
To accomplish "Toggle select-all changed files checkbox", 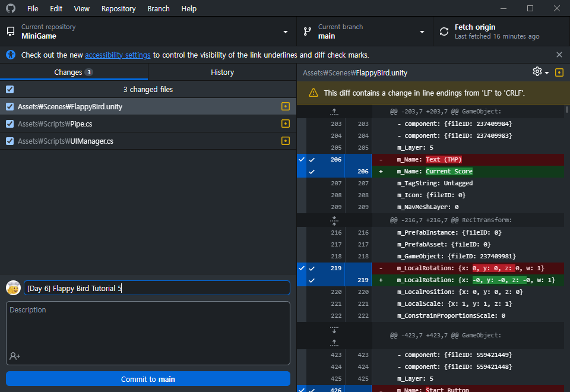I will click(10, 89).
